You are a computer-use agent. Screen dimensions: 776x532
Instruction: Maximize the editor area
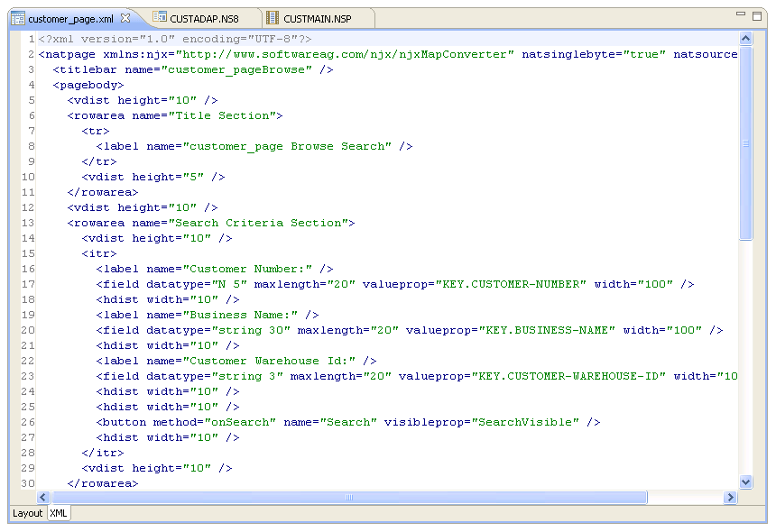tap(756, 15)
